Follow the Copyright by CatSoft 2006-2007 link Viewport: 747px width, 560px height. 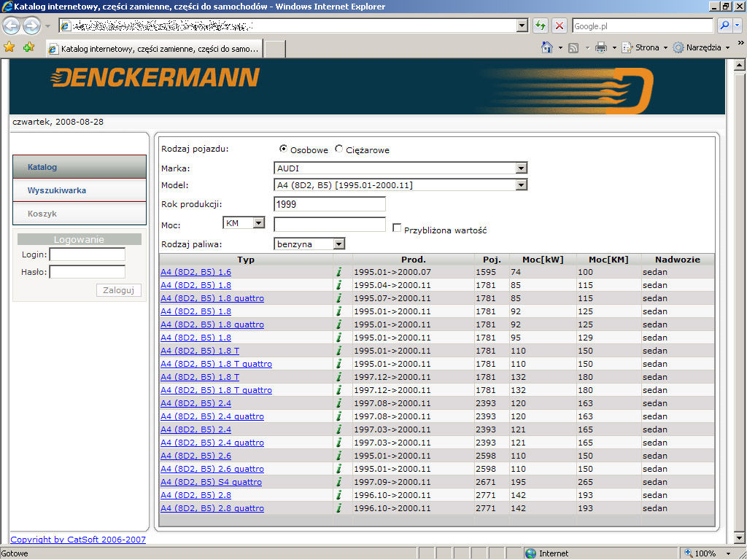(78, 540)
